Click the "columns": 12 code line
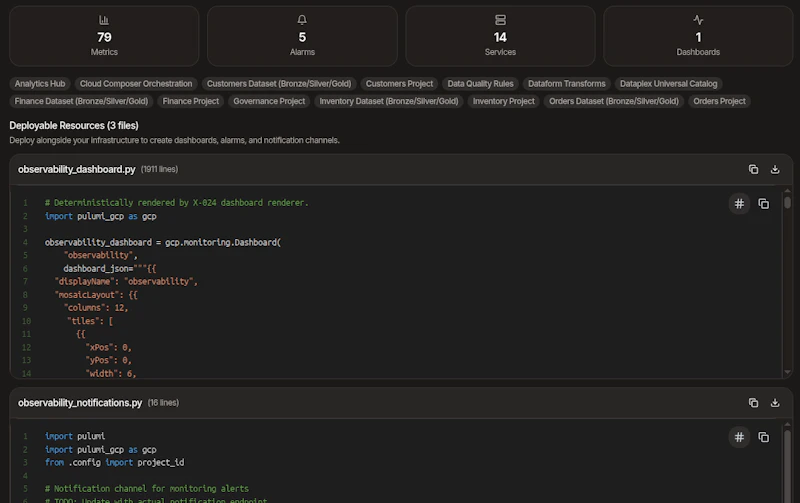Image resolution: width=800 pixels, height=503 pixels. click(x=96, y=308)
